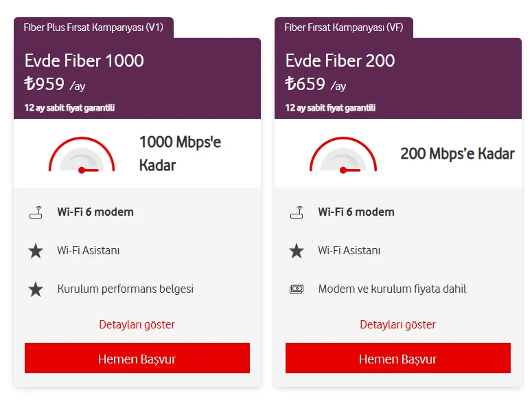
Task: Click the modem icon in Evde Fiber 1000 card
Action: pyautogui.click(x=36, y=212)
